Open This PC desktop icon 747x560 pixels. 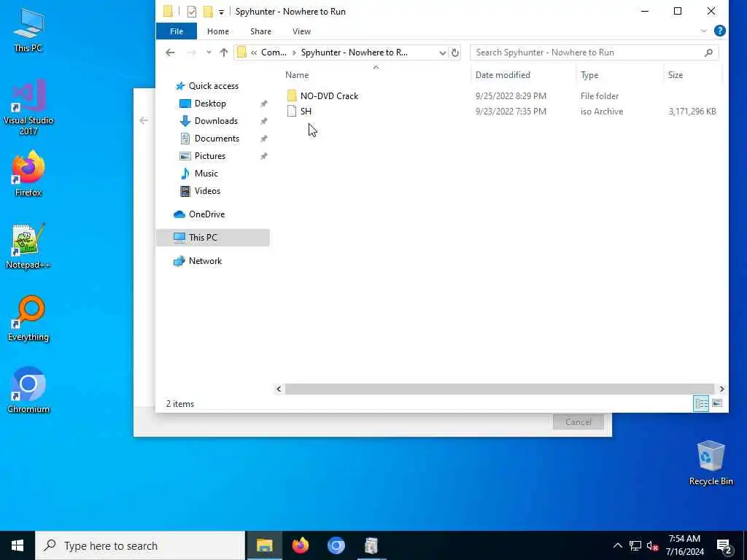click(28, 29)
